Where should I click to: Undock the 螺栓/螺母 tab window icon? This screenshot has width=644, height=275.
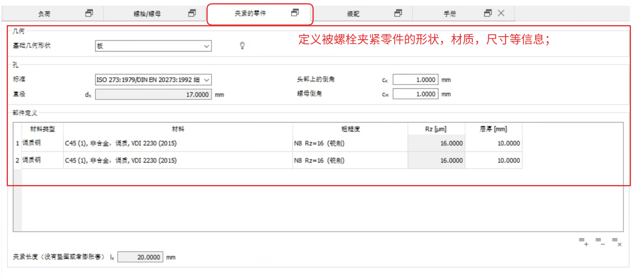click(x=192, y=13)
